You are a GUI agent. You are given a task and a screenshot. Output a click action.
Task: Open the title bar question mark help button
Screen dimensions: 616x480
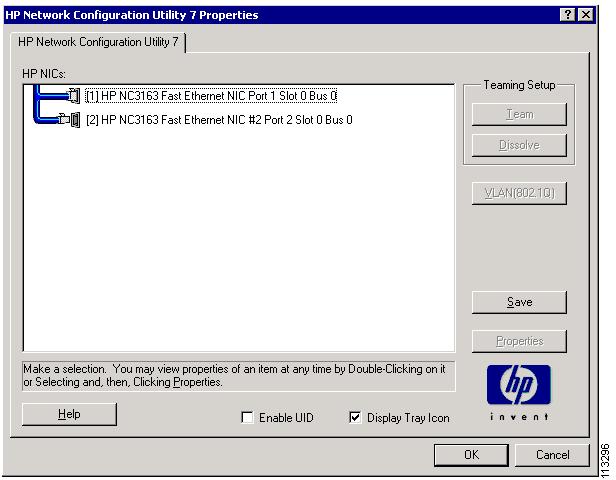click(568, 15)
